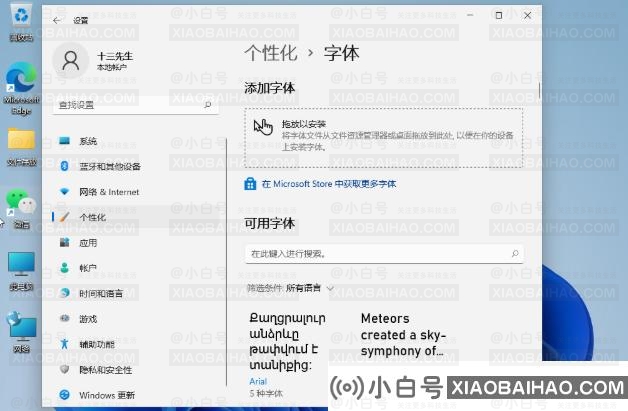Select the 网络 & Internet menu entry
This screenshot has width=628, height=411.
tap(136, 191)
